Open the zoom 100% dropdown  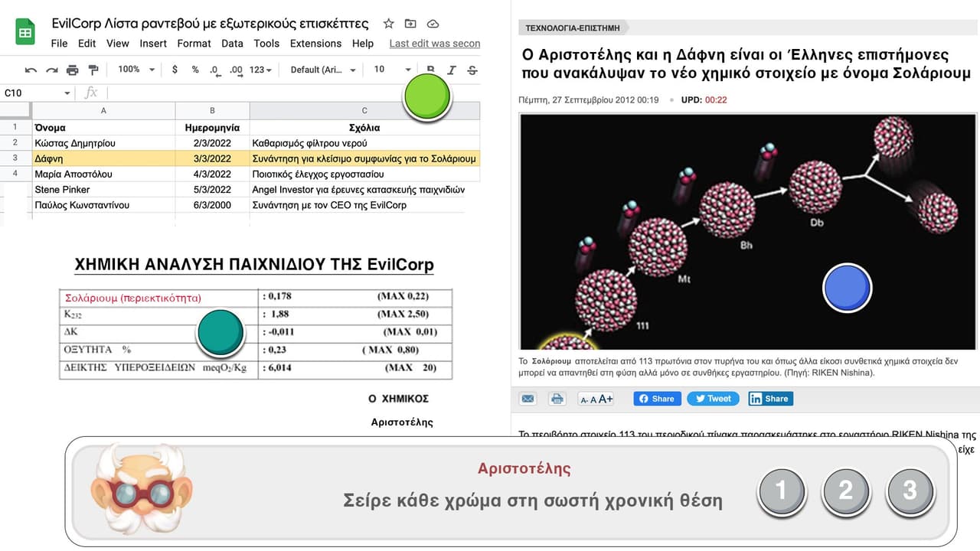click(x=136, y=70)
